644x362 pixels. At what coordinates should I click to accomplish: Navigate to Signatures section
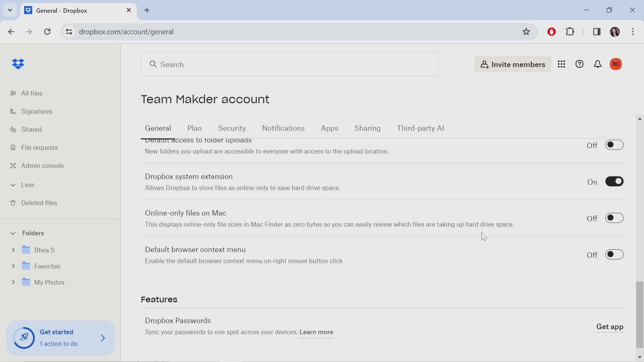(37, 111)
